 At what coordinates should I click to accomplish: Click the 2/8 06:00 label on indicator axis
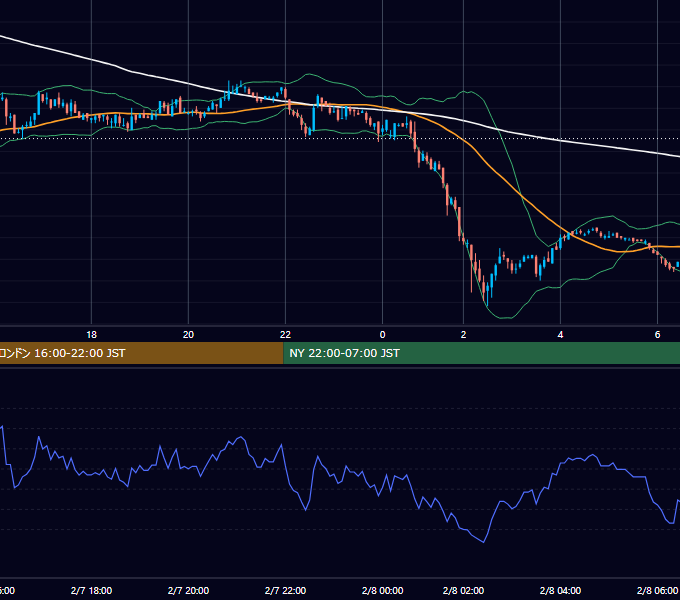(657, 590)
